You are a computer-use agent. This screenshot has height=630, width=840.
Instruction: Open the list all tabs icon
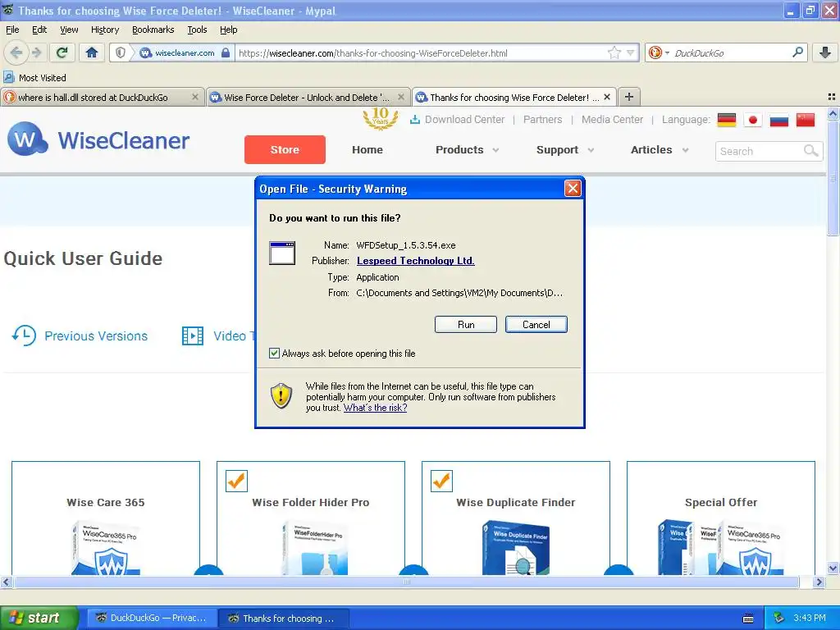click(x=832, y=97)
